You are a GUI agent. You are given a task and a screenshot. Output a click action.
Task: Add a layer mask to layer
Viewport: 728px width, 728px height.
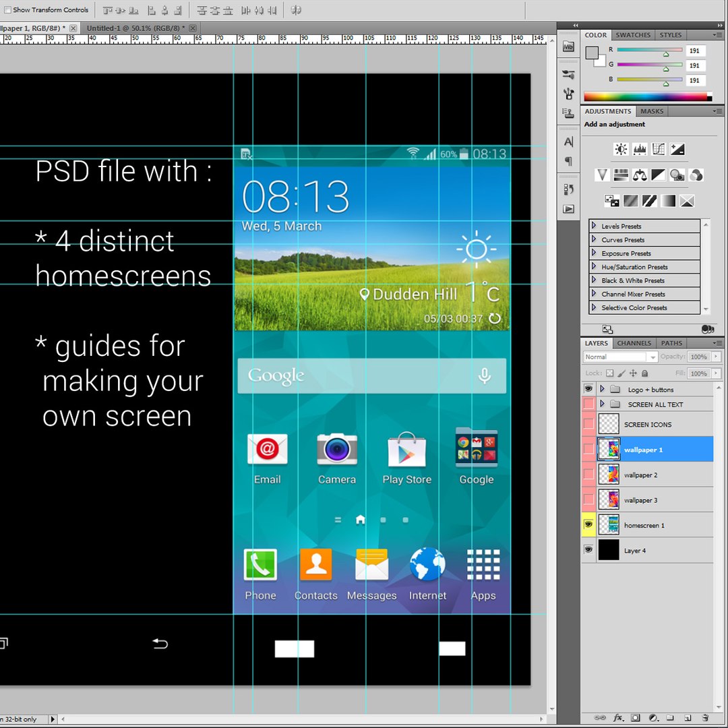[x=636, y=718]
